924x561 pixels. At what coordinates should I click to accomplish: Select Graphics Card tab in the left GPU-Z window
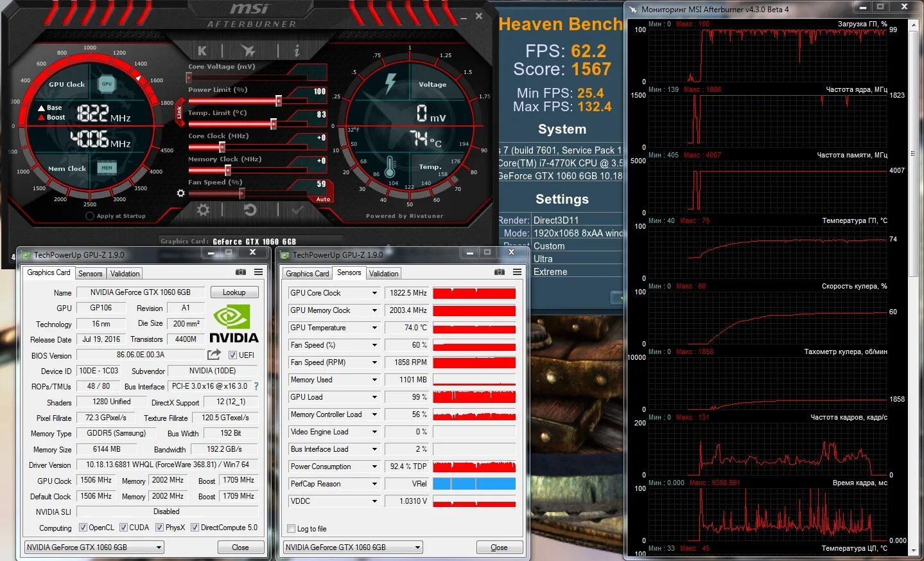click(49, 272)
